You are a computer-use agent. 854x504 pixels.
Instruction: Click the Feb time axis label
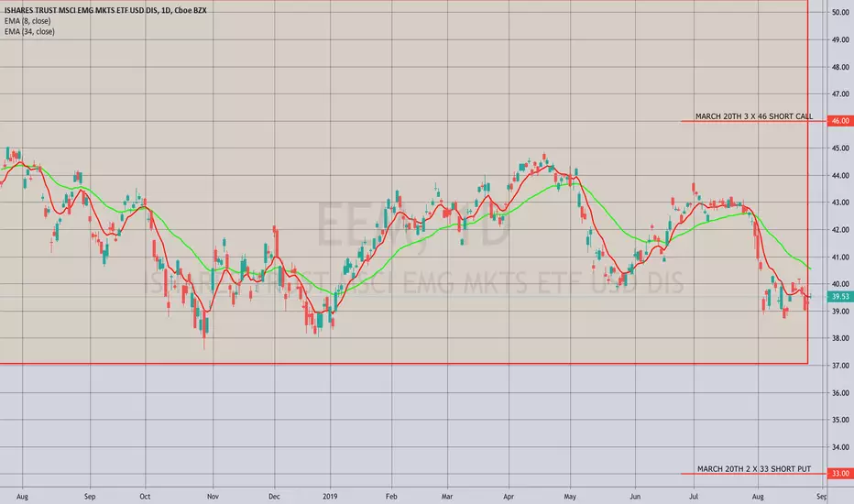coord(391,497)
